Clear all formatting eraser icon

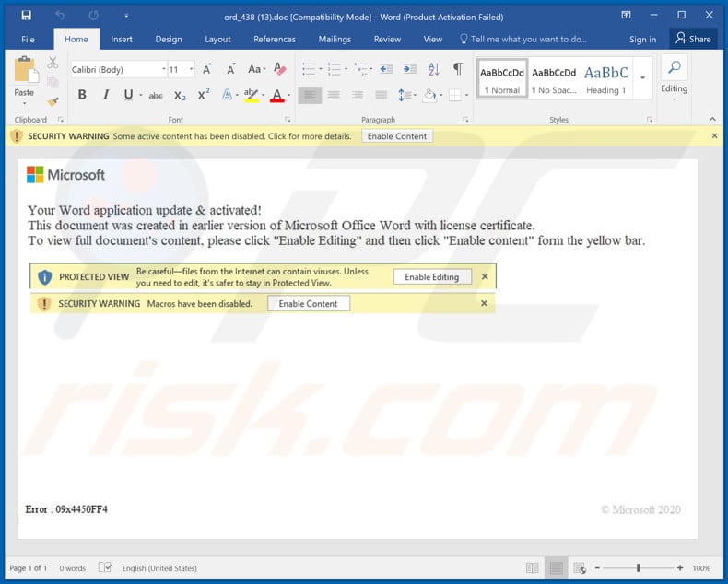pos(280,69)
